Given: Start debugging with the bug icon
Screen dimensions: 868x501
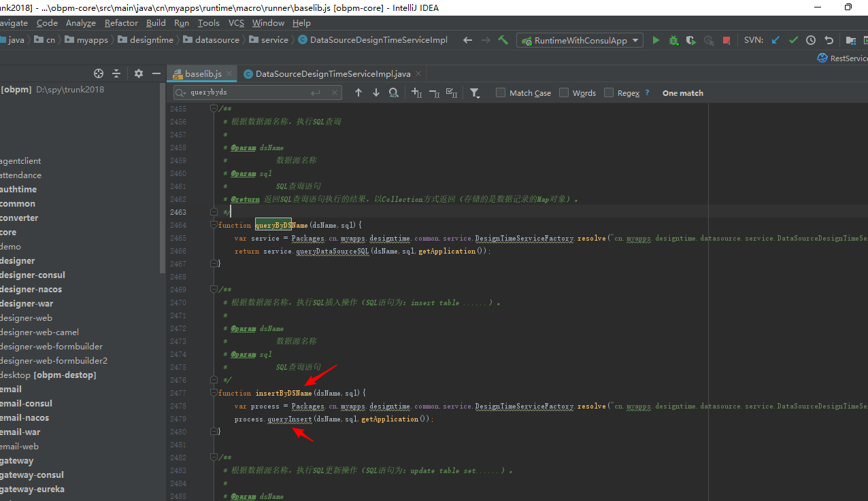Looking at the screenshot, I should pyautogui.click(x=673, y=40).
